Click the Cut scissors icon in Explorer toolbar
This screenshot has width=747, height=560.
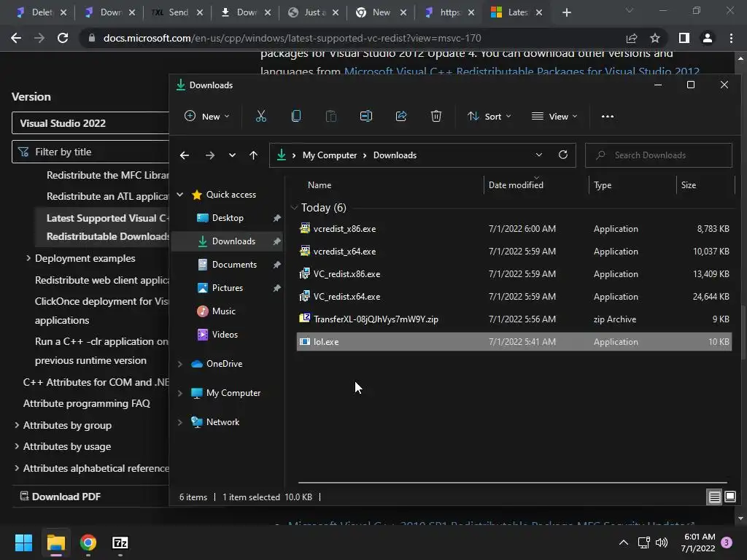point(260,116)
